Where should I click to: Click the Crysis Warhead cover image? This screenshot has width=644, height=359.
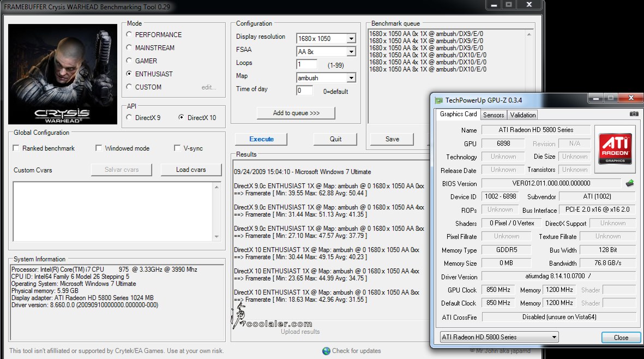tap(62, 74)
